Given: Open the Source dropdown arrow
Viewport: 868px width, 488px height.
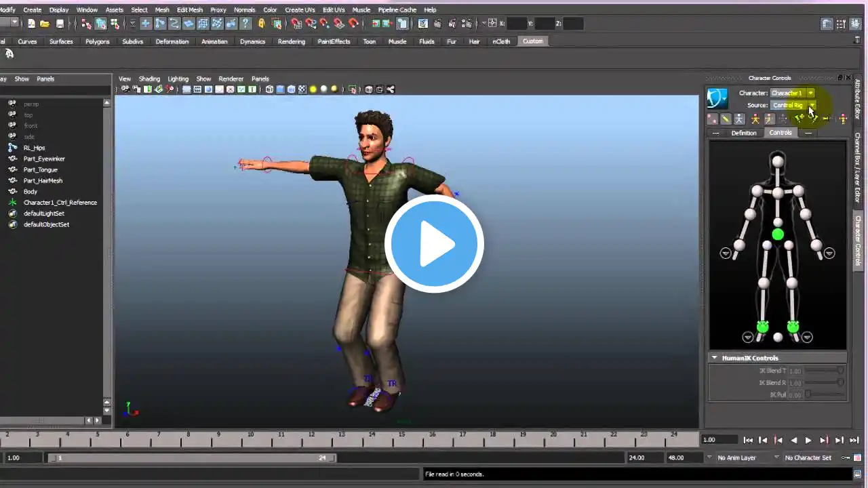Looking at the screenshot, I should tap(811, 105).
